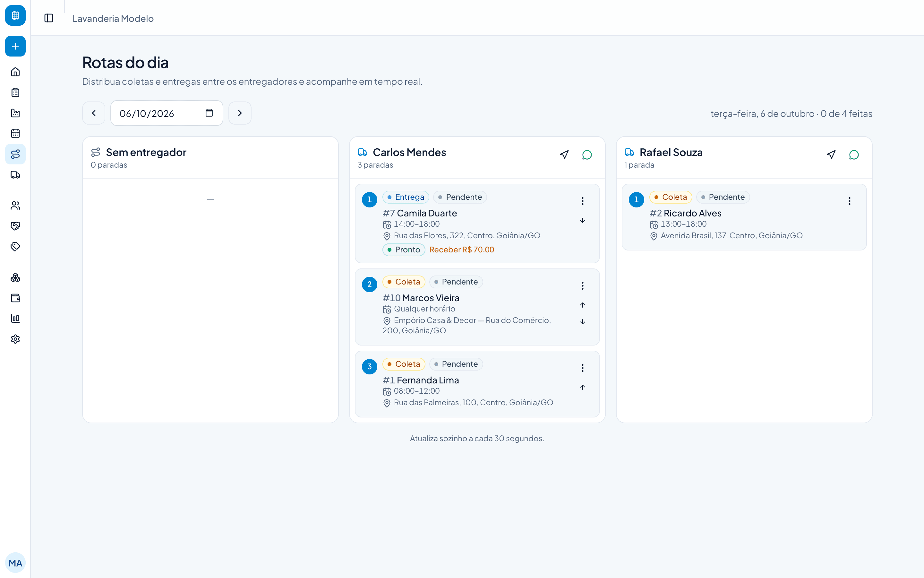Open the handshake icon in sidebar
Image resolution: width=924 pixels, height=578 pixels.
(15, 226)
